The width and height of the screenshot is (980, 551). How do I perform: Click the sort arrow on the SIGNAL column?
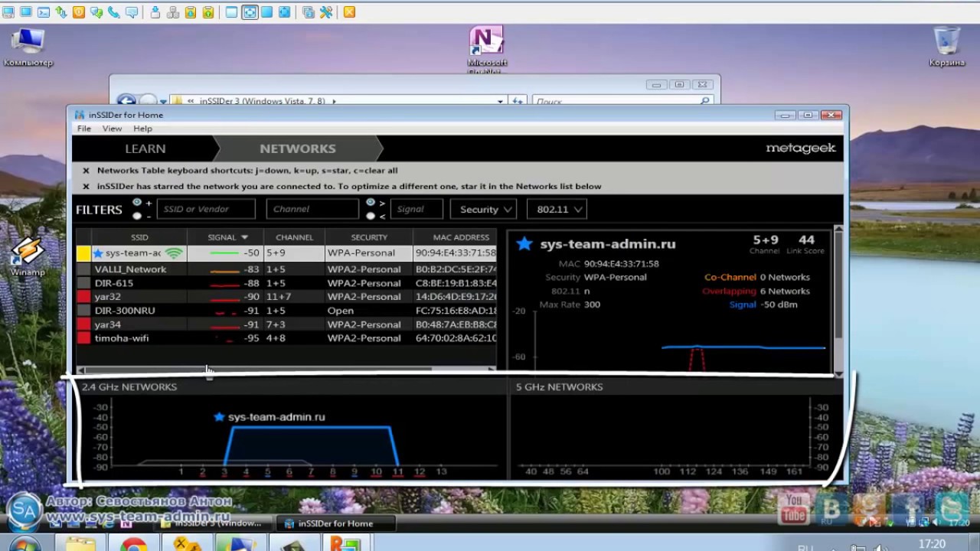pos(244,237)
